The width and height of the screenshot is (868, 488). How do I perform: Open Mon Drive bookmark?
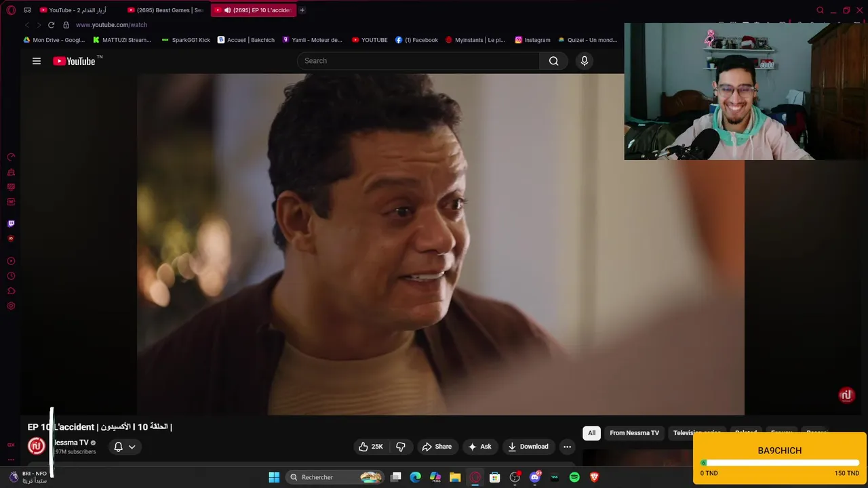tap(54, 40)
